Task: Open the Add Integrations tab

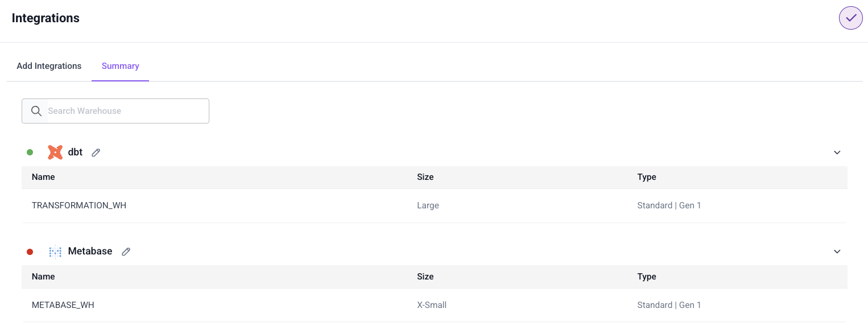Action: point(49,66)
